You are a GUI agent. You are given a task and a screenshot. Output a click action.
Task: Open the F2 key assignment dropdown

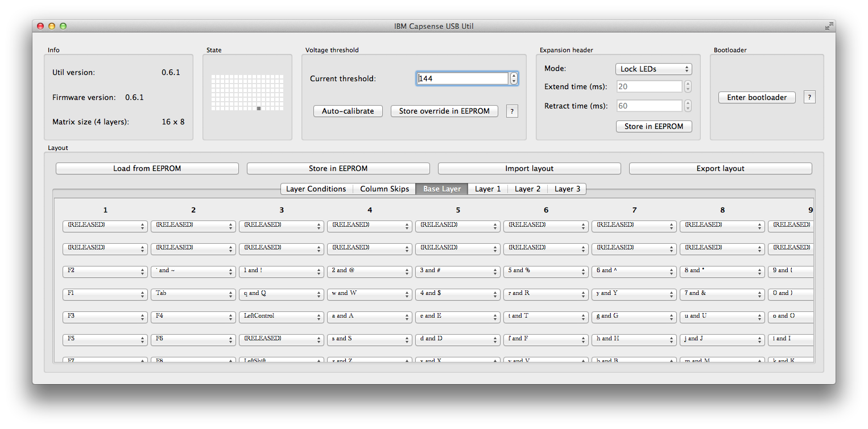tap(105, 271)
